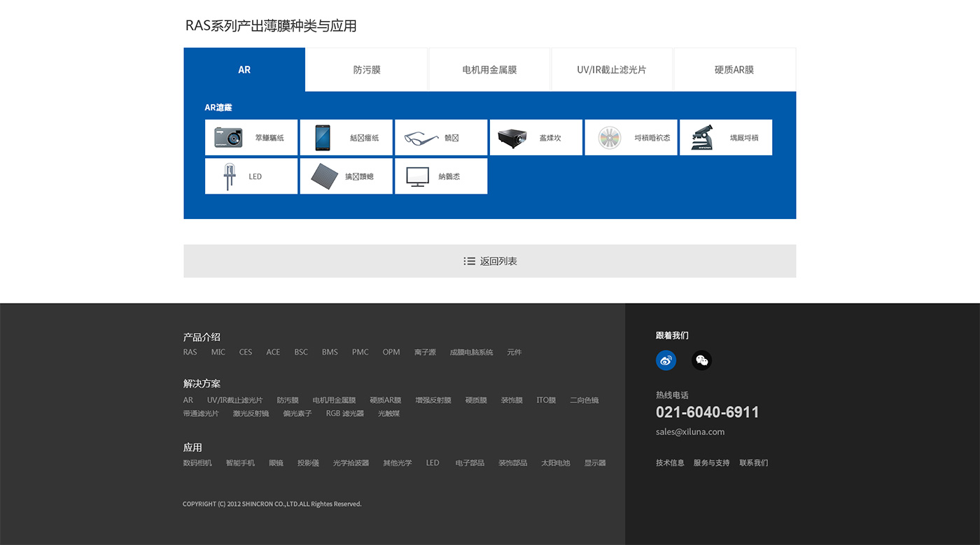Click the Weibo social icon

point(666,360)
